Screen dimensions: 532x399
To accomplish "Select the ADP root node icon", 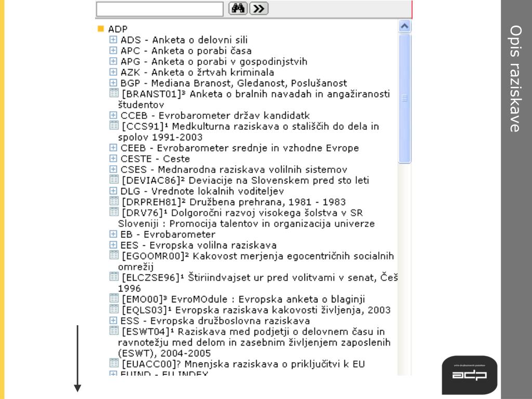I will tap(100, 29).
